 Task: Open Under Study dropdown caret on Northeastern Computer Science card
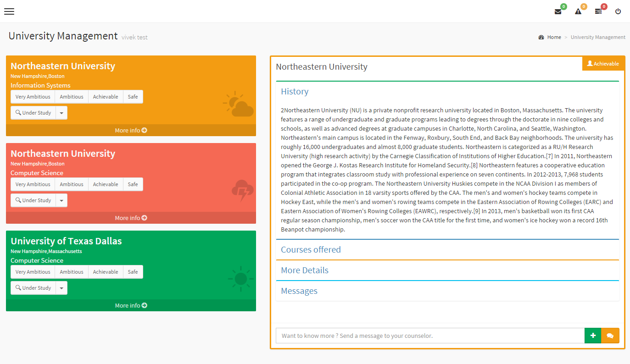click(61, 200)
